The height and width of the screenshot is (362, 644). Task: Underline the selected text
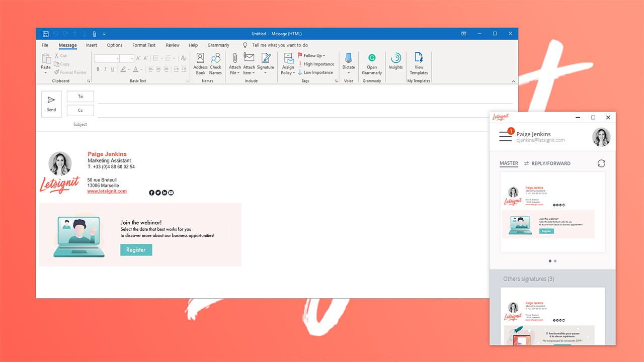click(x=112, y=69)
